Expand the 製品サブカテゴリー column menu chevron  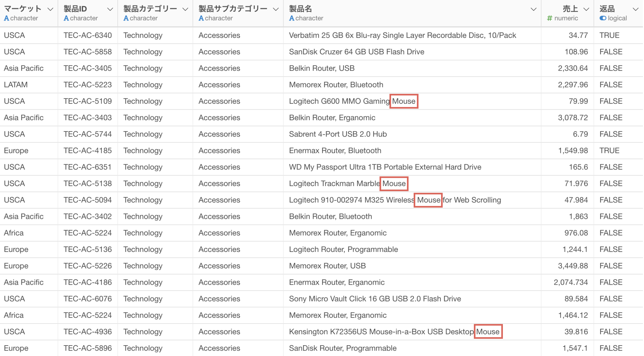coord(276,9)
